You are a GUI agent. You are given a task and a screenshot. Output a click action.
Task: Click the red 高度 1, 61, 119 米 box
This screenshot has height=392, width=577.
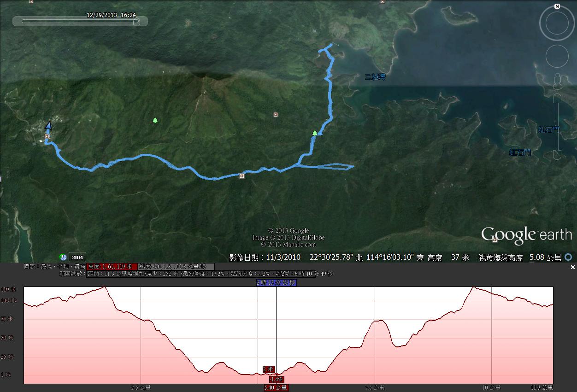pos(112,266)
